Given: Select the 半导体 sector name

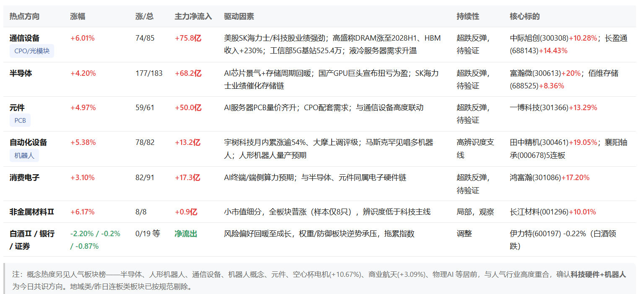Looking at the screenshot, I should 21,73.
